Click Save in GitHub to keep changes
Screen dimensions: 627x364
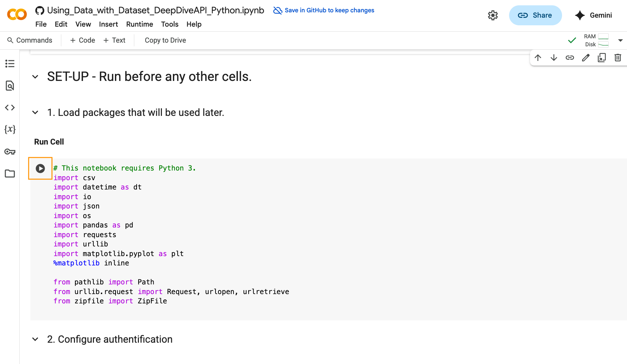[324, 10]
